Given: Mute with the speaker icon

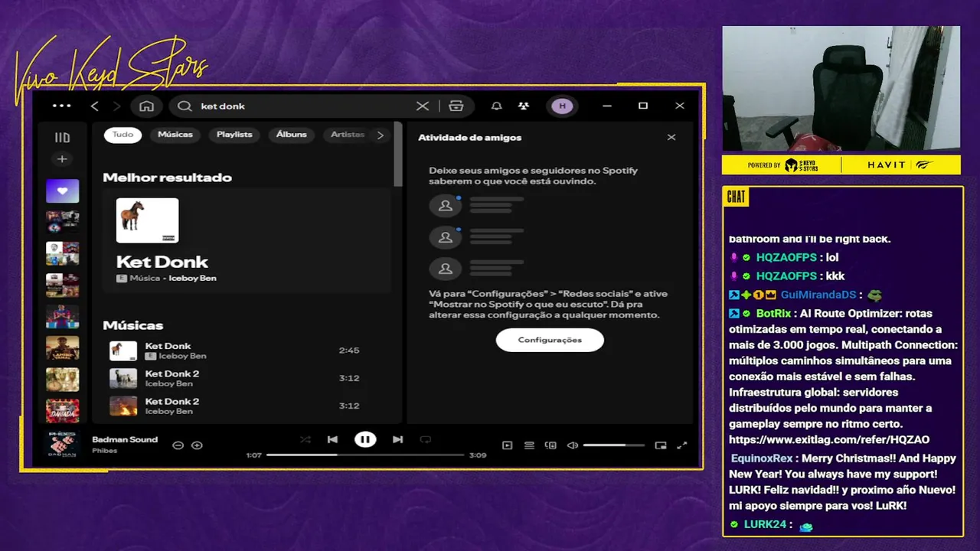Looking at the screenshot, I should [572, 445].
